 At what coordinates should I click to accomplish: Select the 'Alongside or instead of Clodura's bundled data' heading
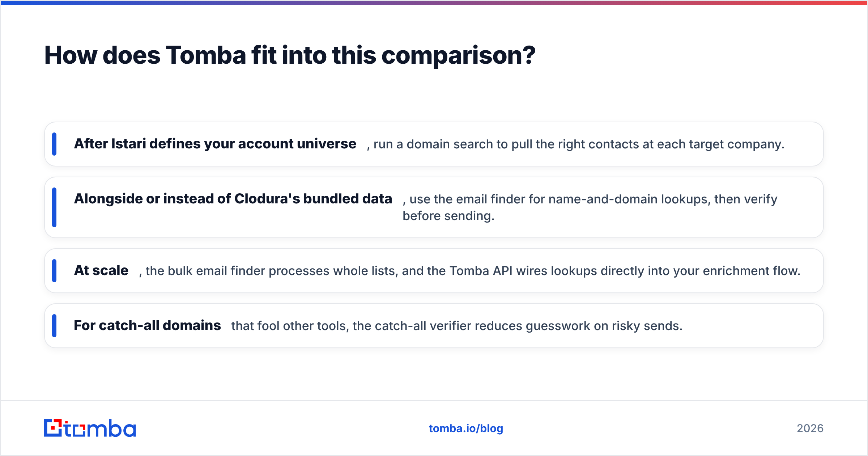(x=233, y=199)
